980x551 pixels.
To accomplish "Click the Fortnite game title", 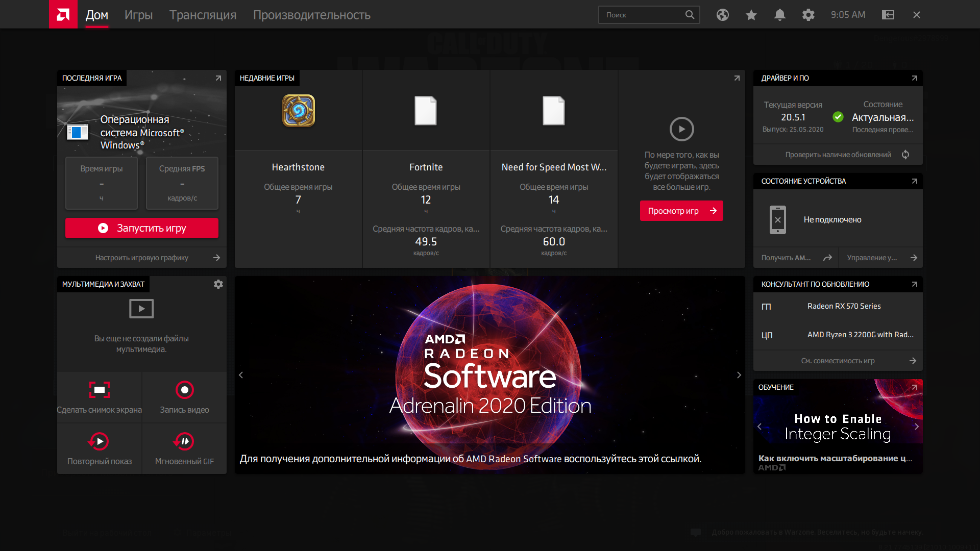I will (x=426, y=167).
